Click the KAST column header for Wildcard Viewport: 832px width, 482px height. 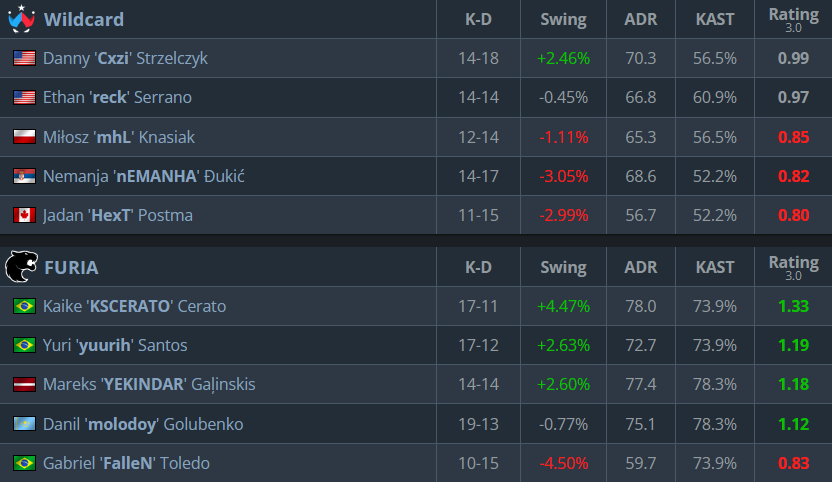[x=715, y=20]
